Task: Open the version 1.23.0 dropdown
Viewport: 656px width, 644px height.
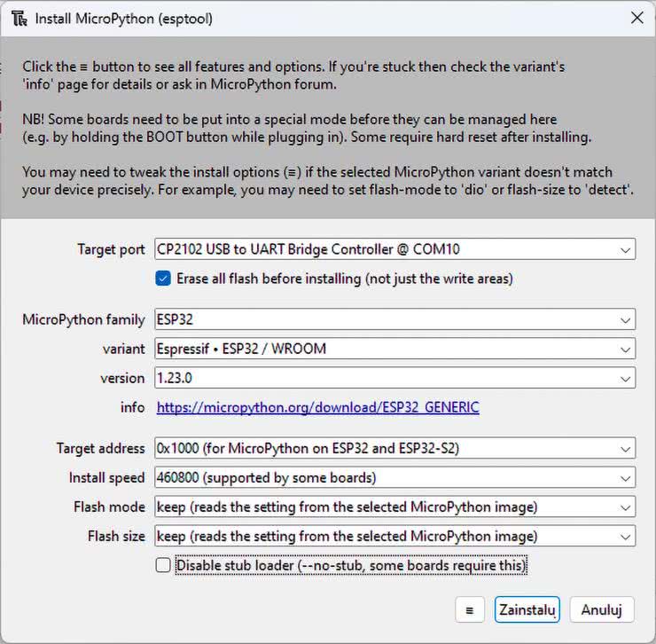Action: (x=626, y=379)
